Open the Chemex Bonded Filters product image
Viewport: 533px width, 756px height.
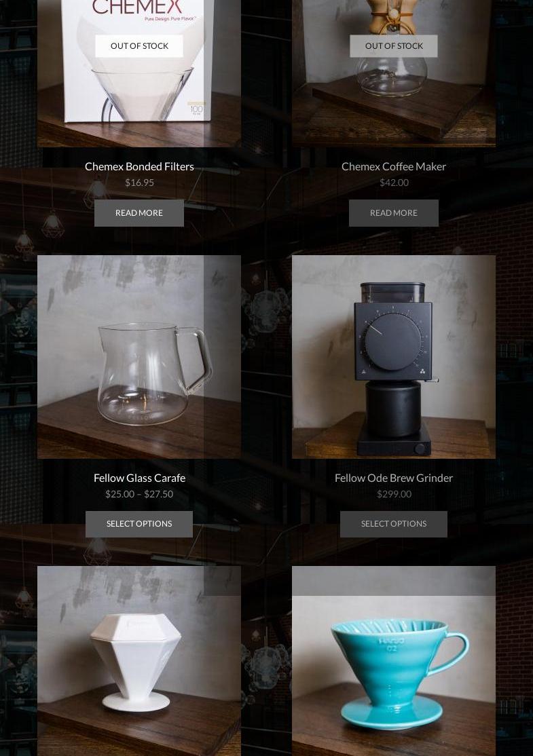tap(139, 73)
